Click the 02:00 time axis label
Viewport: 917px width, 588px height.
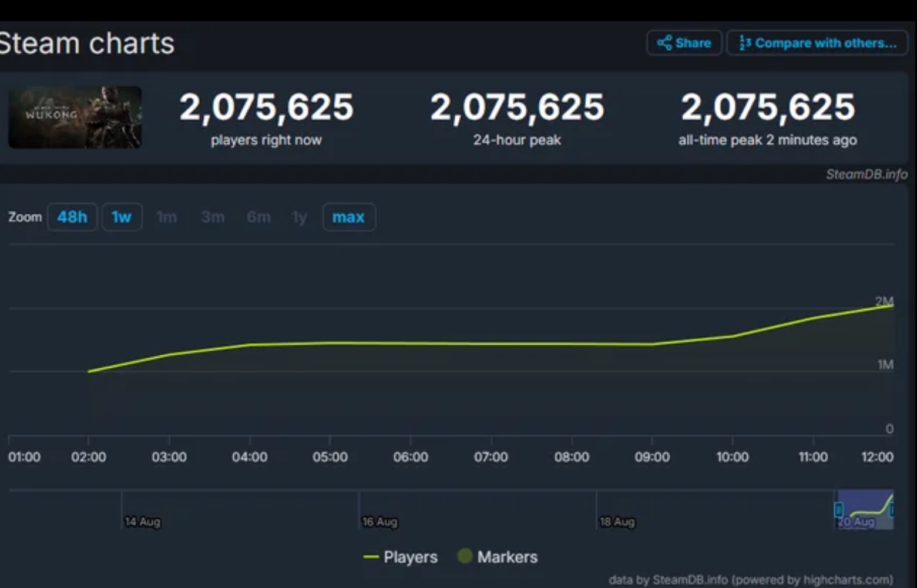(89, 457)
